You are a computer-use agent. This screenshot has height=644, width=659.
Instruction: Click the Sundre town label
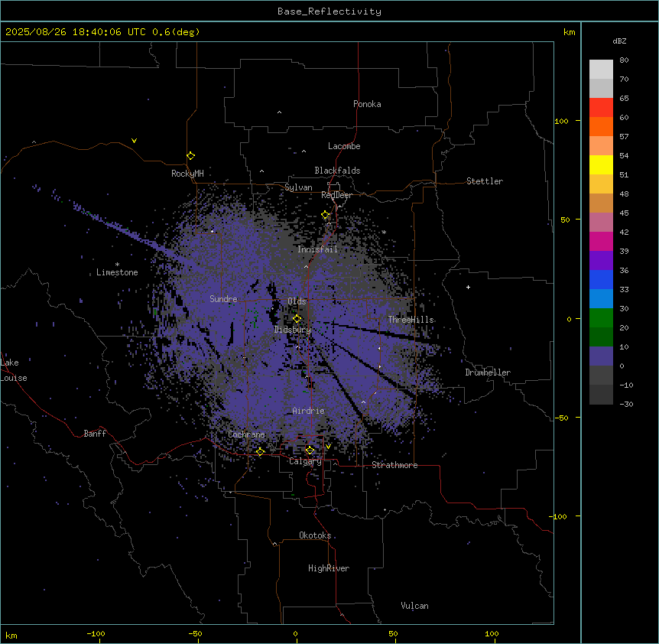[223, 299]
